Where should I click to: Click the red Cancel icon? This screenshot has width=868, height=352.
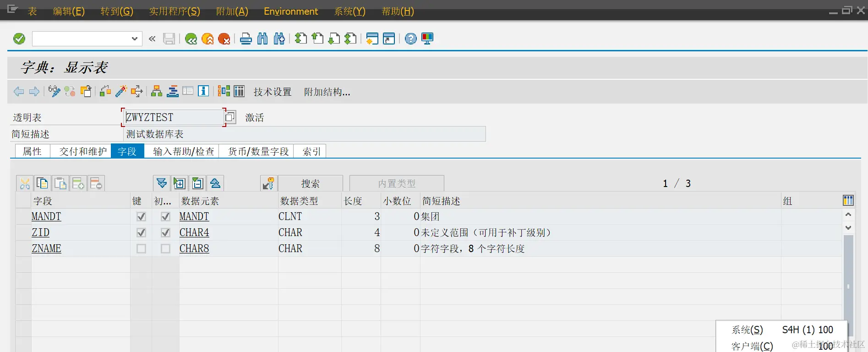coord(224,39)
